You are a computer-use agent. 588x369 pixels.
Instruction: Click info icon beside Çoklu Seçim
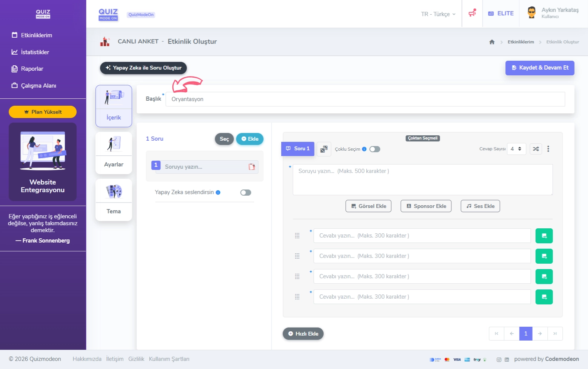click(x=364, y=149)
